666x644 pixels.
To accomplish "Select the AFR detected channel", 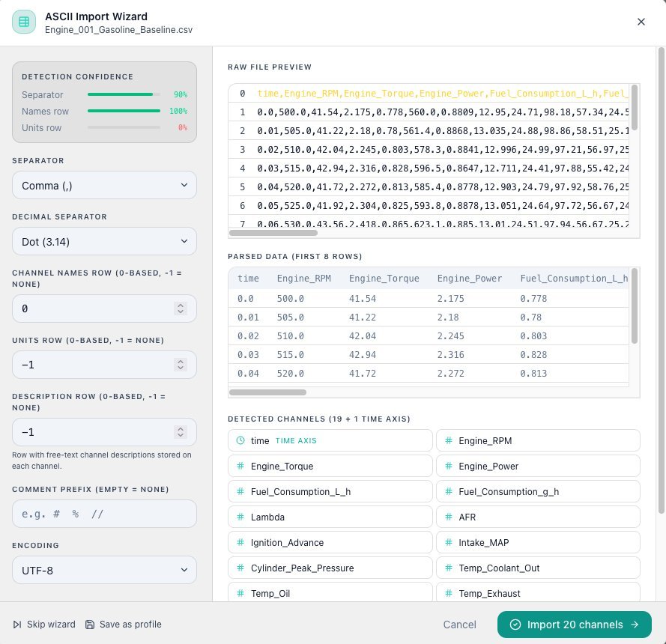I will 538,517.
